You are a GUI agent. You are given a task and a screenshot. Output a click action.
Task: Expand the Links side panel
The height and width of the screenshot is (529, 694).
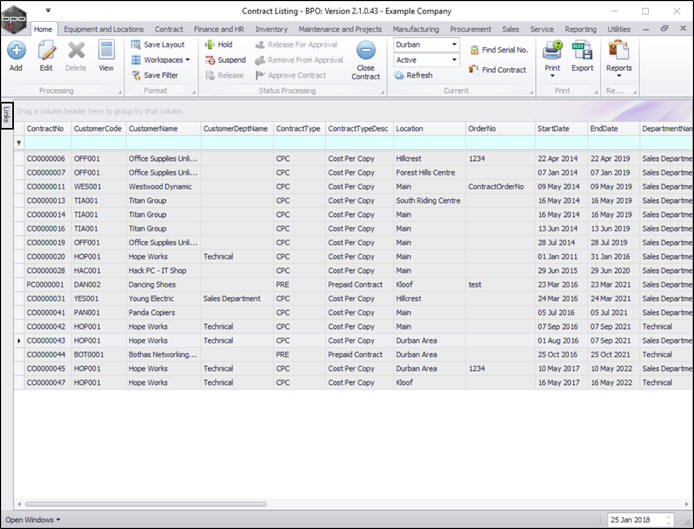(x=7, y=115)
